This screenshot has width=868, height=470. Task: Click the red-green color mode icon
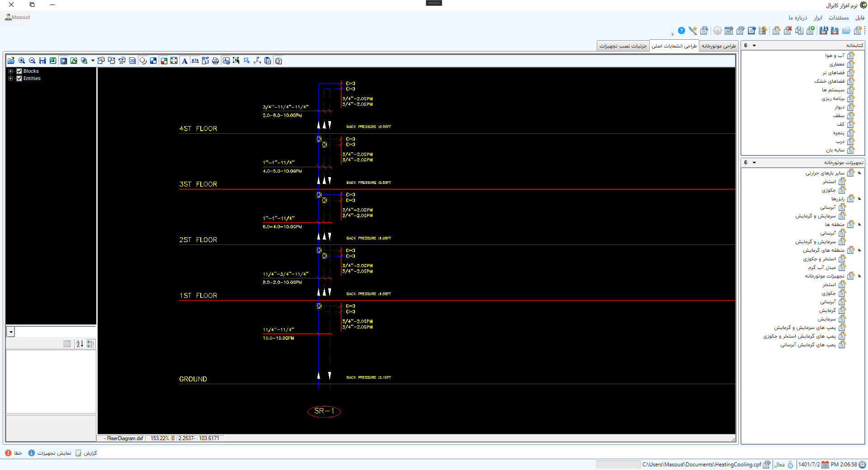(164, 61)
